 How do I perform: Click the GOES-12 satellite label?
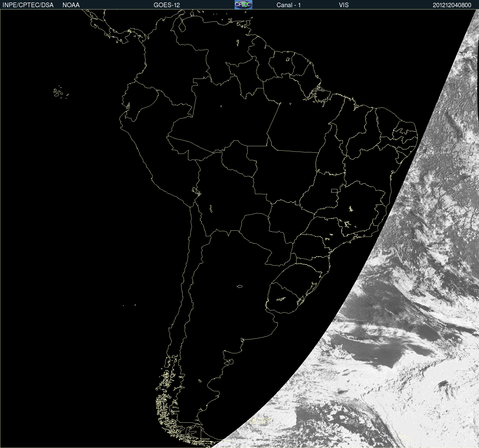[x=167, y=5]
